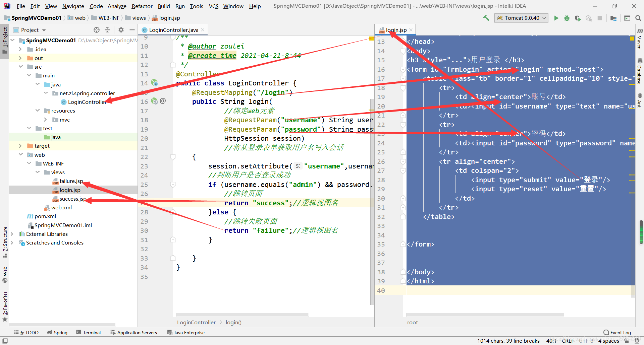
Task: Select web.xml in project tree
Action: pyautogui.click(x=61, y=207)
